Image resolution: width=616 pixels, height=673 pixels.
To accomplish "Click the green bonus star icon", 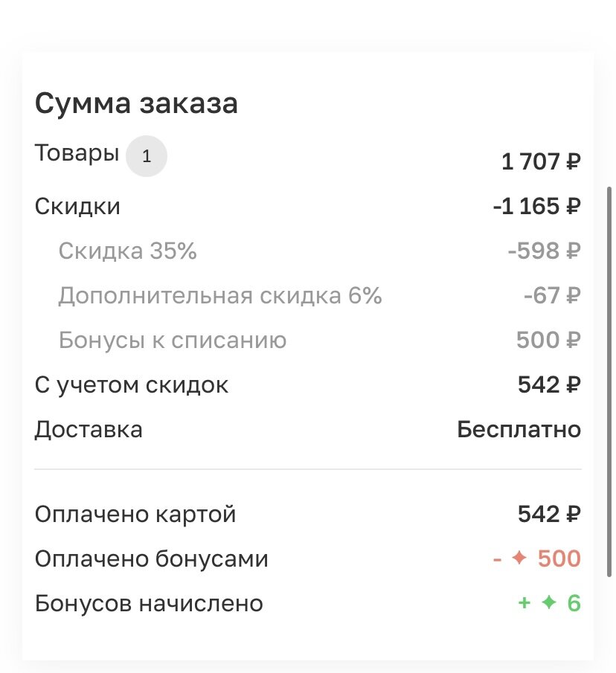I will coord(548,602).
